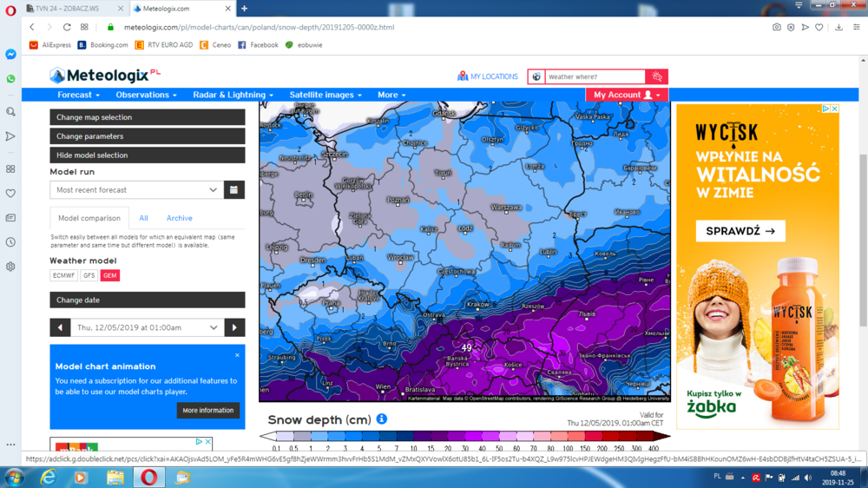Open My Account dropdown
The width and height of the screenshot is (868, 488).
tap(627, 95)
